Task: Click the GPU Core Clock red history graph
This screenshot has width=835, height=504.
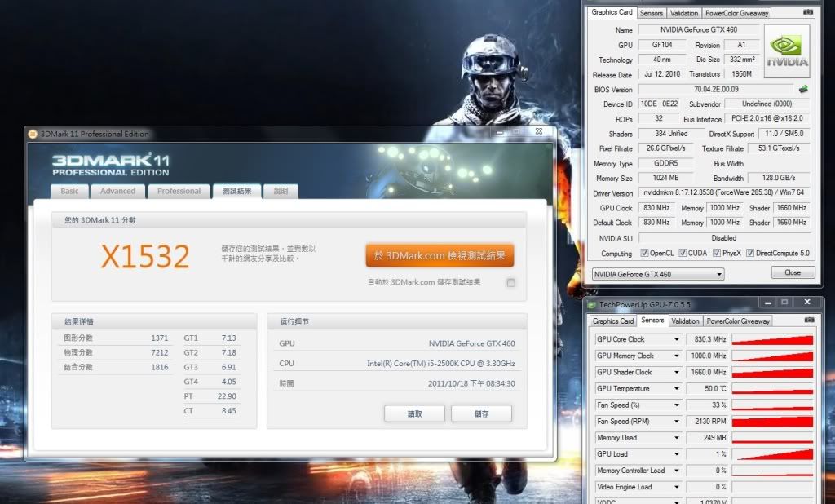Action: [773, 339]
